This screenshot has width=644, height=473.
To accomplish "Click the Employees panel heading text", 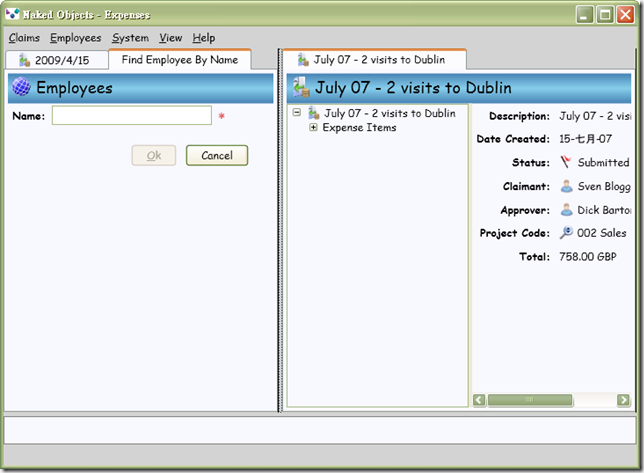I will click(74, 87).
